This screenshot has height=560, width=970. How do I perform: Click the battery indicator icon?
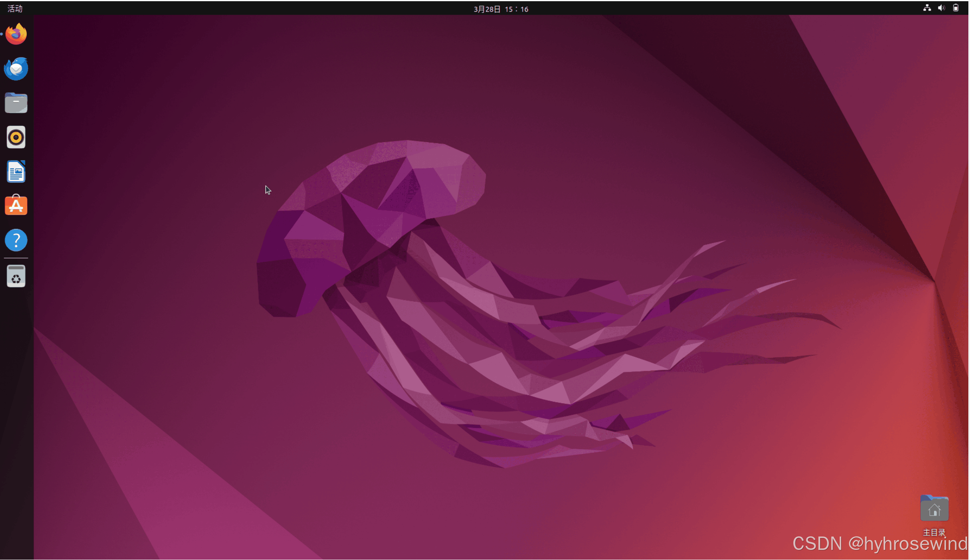(x=956, y=8)
